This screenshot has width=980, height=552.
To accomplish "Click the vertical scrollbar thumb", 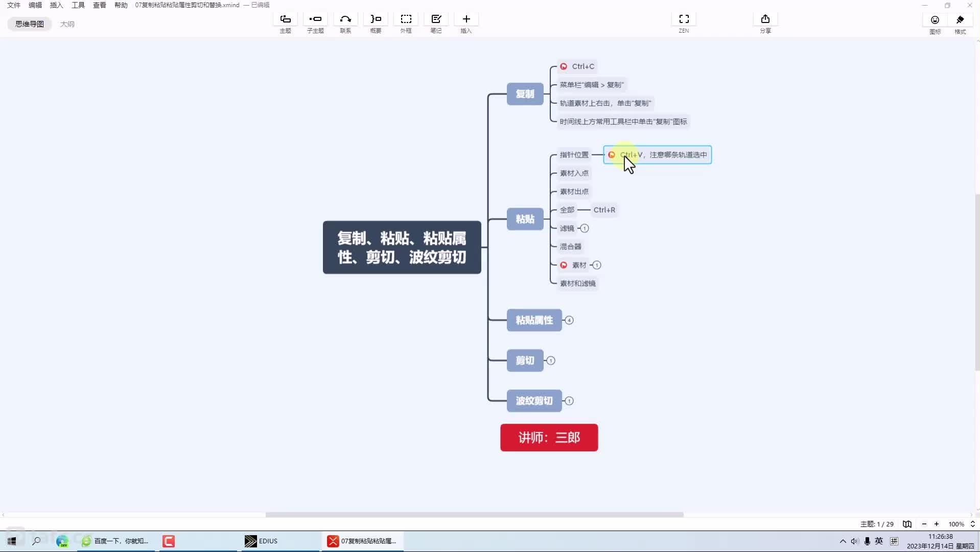I will coord(977,282).
